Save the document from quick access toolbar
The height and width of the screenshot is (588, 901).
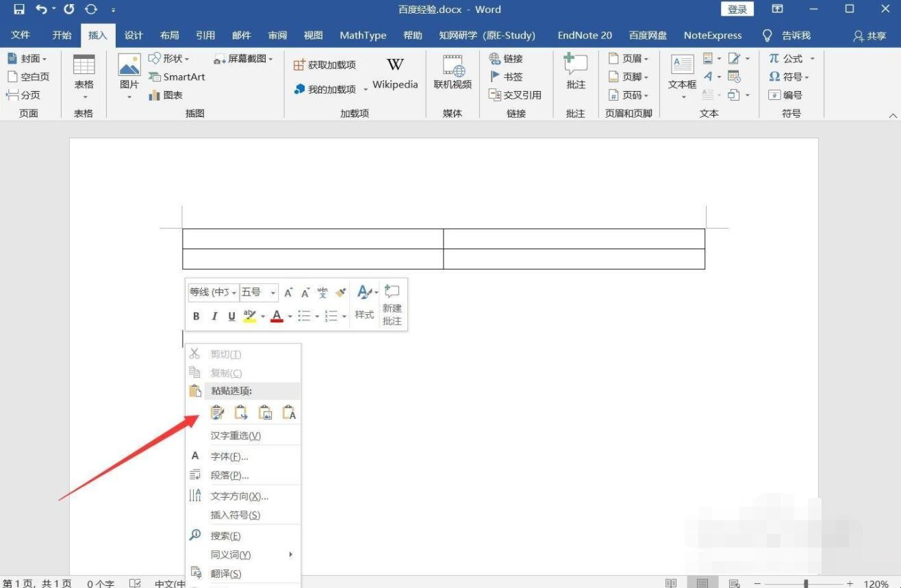18,10
